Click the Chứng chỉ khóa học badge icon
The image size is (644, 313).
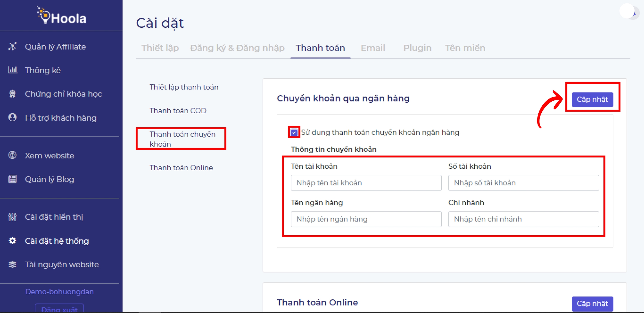(x=12, y=94)
